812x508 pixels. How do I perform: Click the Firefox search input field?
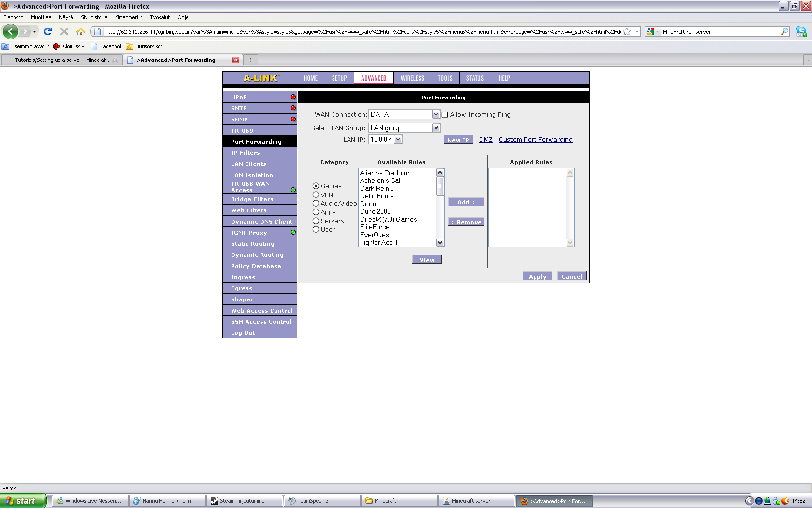pyautogui.click(x=720, y=32)
